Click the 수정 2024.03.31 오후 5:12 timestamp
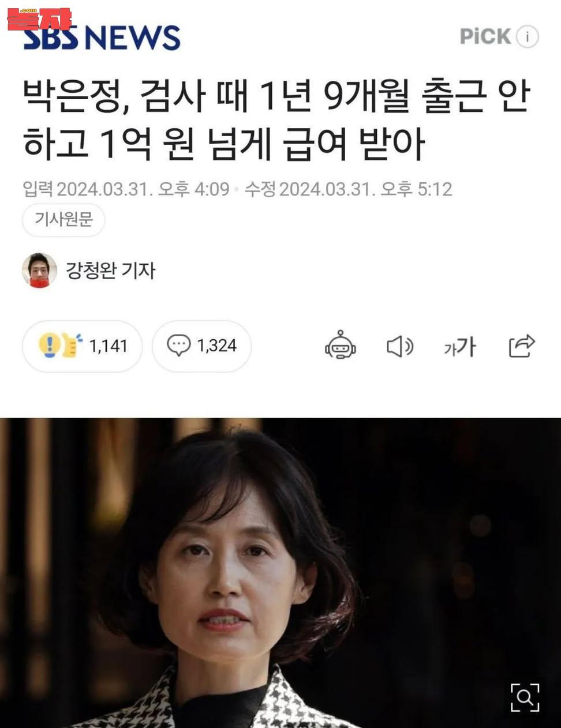The width and height of the screenshot is (561, 728). 349,189
